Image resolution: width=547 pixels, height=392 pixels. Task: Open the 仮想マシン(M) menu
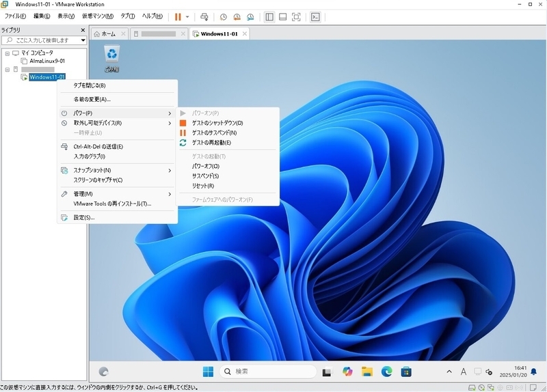click(98, 16)
